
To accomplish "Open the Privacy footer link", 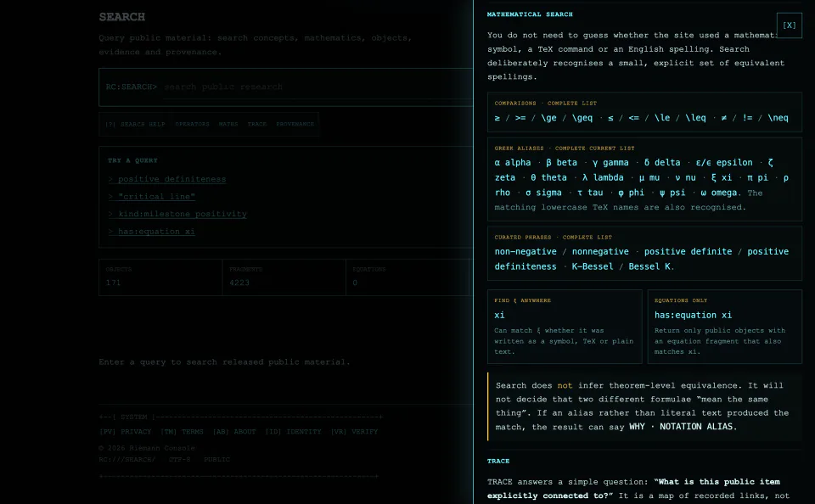I will pos(126,431).
